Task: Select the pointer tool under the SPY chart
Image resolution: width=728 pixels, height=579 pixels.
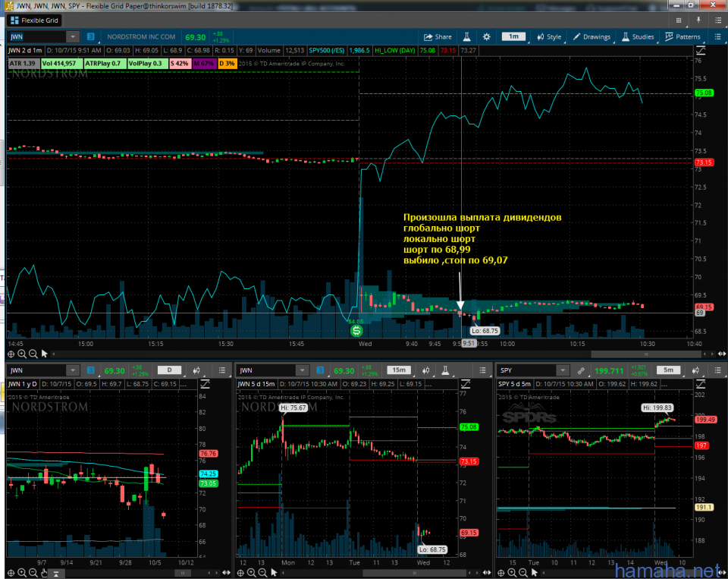Action: 535,573
